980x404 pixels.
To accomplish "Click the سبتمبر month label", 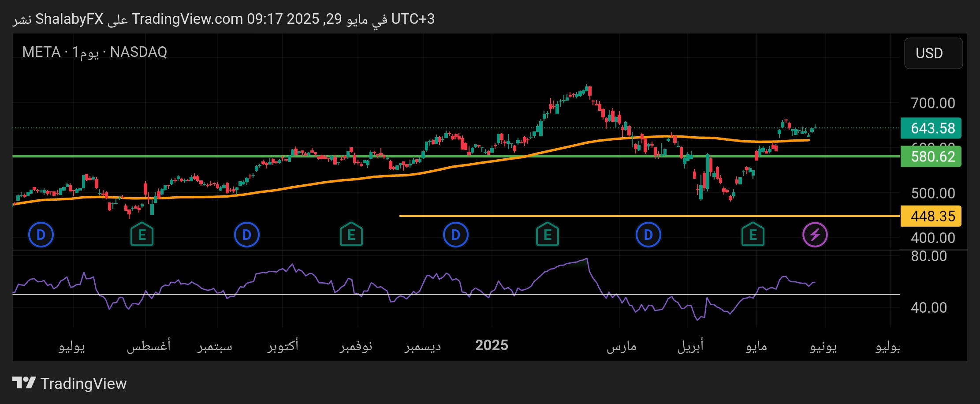I will click(x=215, y=346).
